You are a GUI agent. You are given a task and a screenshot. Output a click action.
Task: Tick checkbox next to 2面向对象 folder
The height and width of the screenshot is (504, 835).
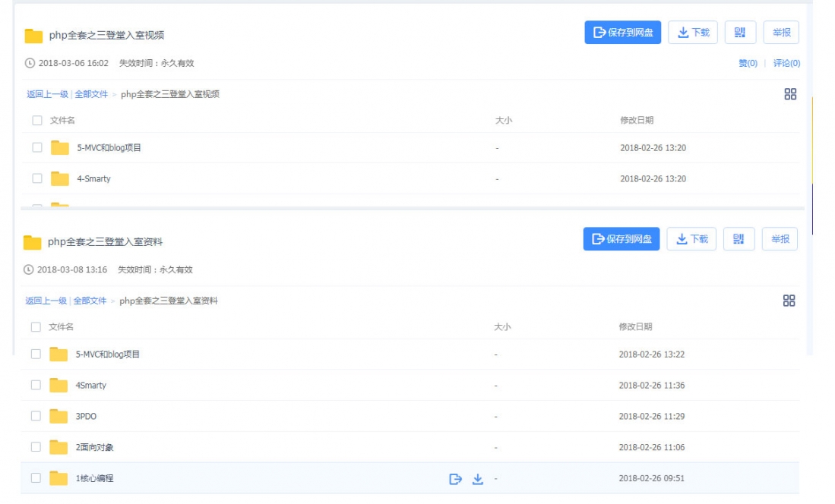(36, 447)
